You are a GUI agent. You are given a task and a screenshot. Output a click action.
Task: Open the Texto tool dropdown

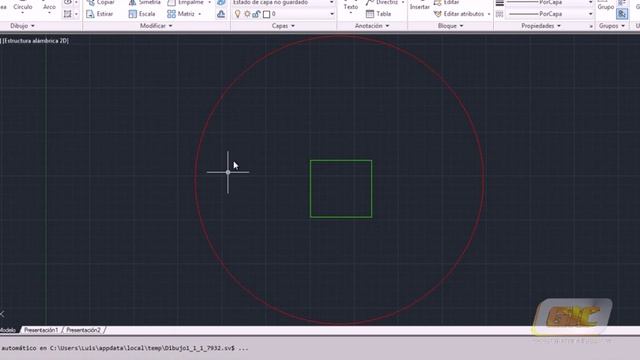(351, 13)
